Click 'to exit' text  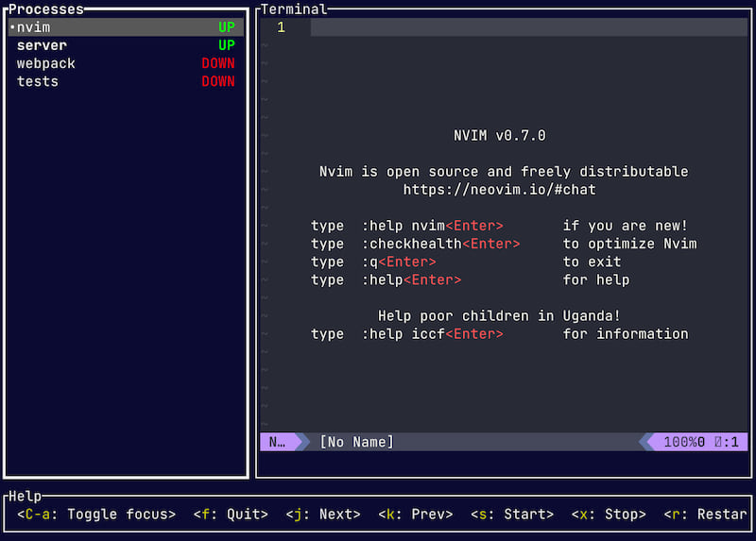pyautogui.click(x=593, y=262)
